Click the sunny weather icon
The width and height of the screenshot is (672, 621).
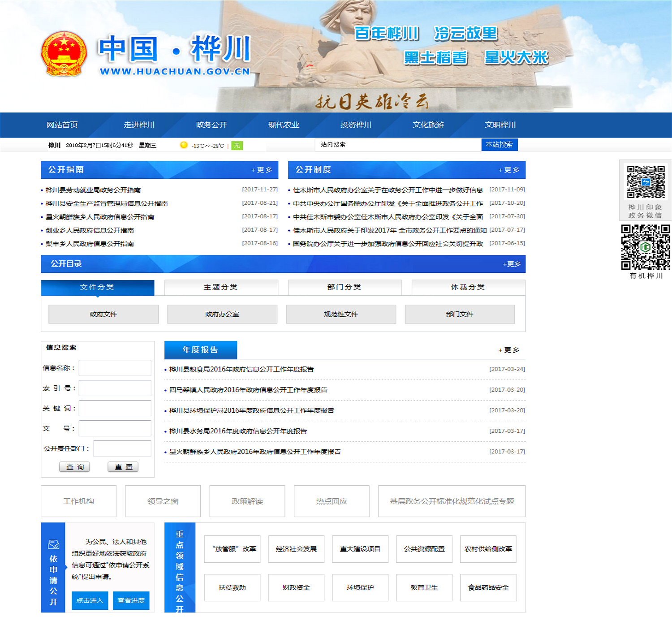pyautogui.click(x=184, y=145)
